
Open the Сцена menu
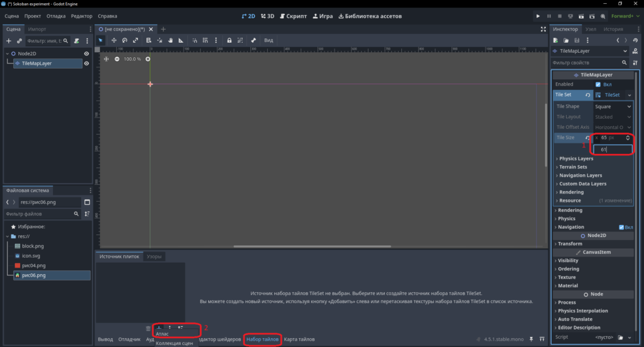11,16
